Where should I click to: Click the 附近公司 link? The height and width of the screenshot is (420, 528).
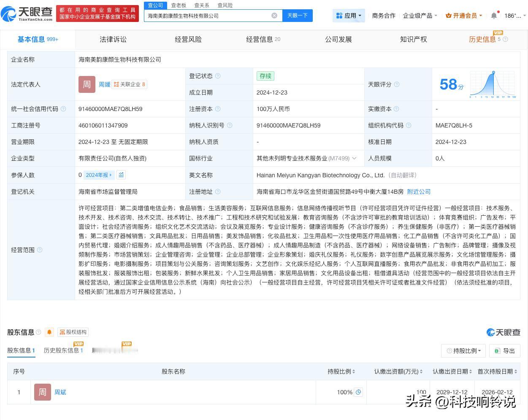pyautogui.click(x=419, y=192)
